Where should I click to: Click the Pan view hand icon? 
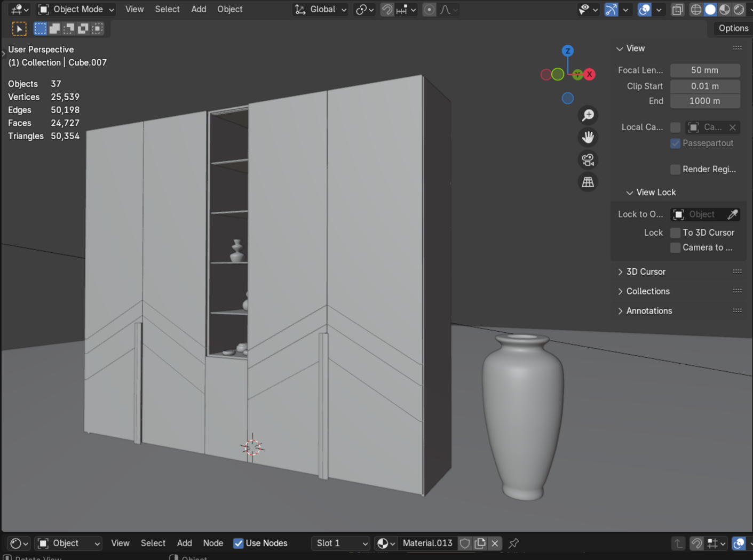click(x=588, y=138)
